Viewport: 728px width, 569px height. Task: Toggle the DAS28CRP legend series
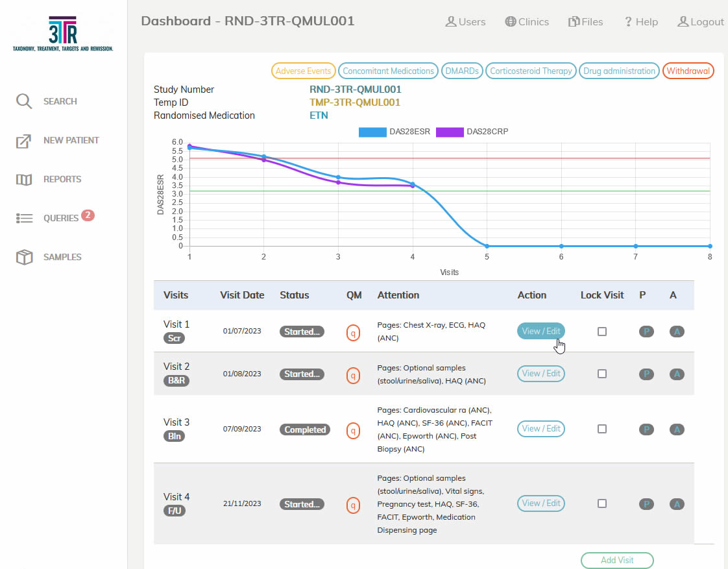(472, 132)
